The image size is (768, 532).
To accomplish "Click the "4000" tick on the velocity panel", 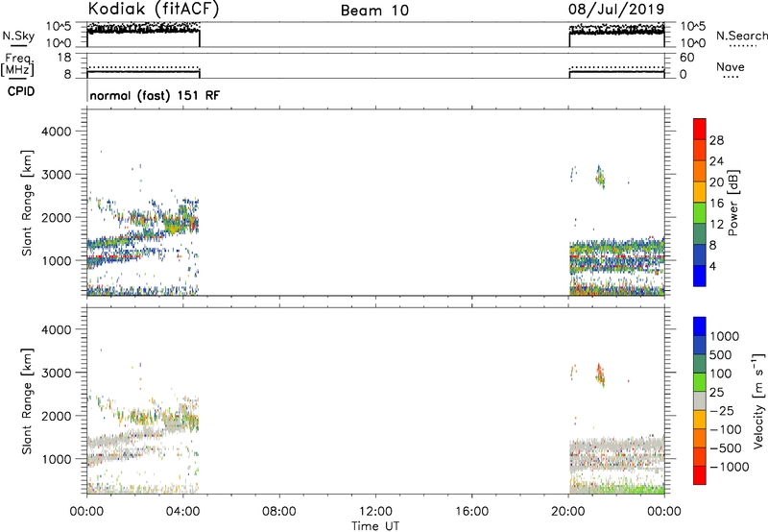I will coord(56,329).
